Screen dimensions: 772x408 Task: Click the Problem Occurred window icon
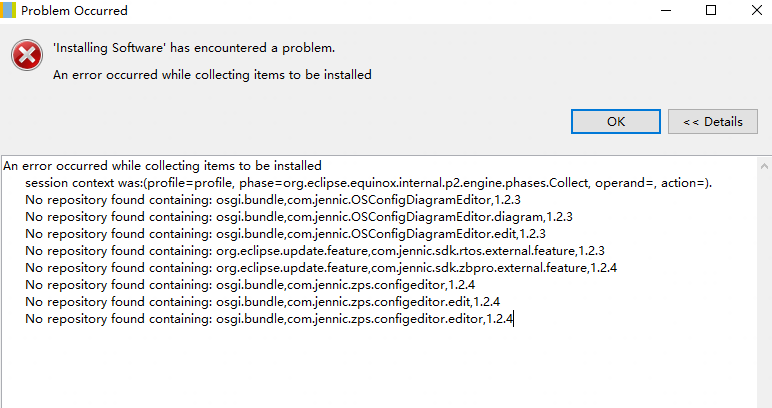tap(10, 10)
